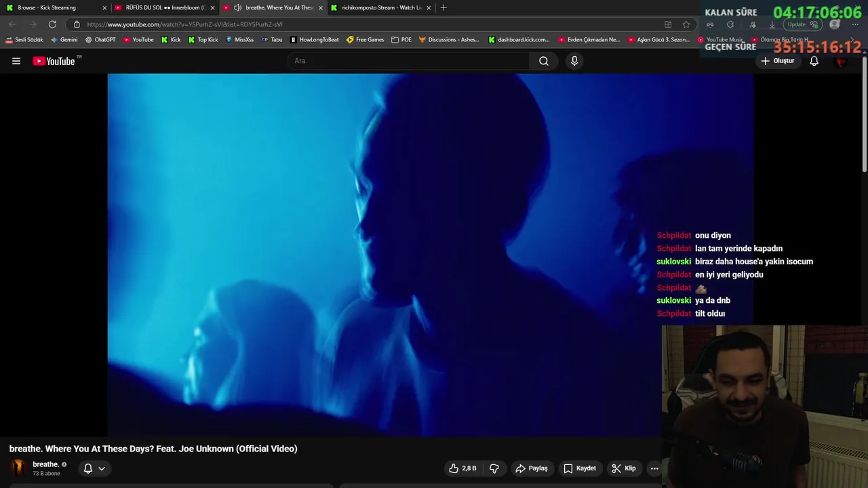Open YouTube notifications bell
The width and height of the screenshot is (868, 488).
814,61
